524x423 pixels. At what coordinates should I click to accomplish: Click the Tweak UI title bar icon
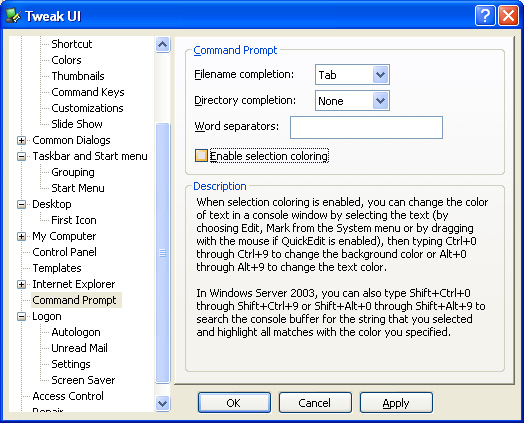click(13, 15)
